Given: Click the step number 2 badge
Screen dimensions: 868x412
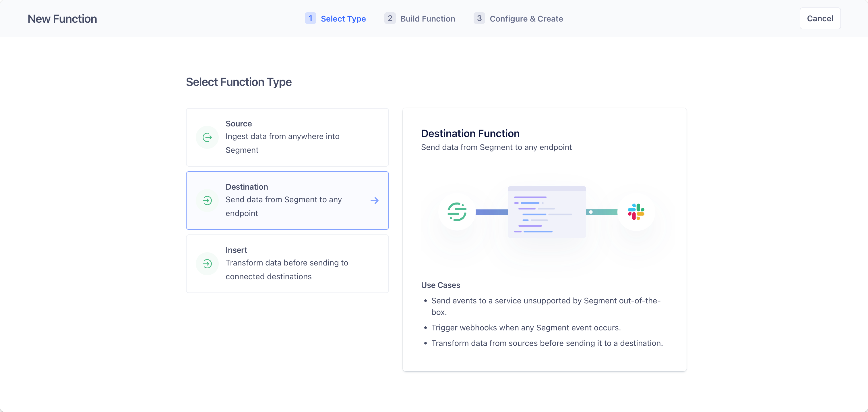Looking at the screenshot, I should tap(390, 18).
